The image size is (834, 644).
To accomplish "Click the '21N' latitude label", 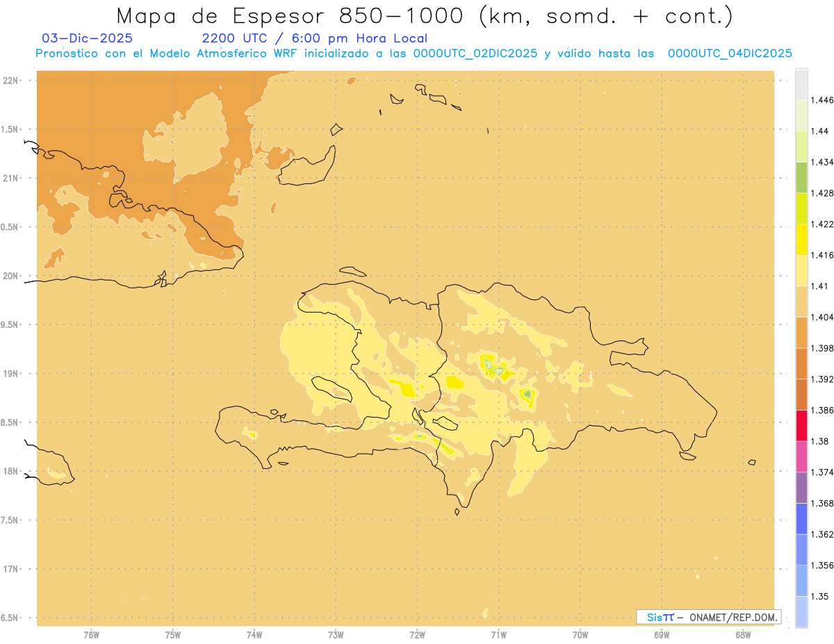I will pyautogui.click(x=10, y=178).
